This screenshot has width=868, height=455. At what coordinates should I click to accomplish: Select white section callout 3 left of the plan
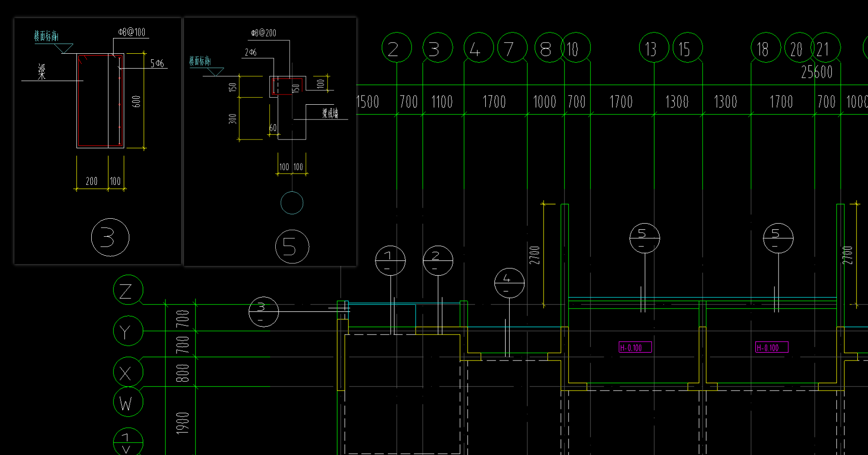(264, 312)
